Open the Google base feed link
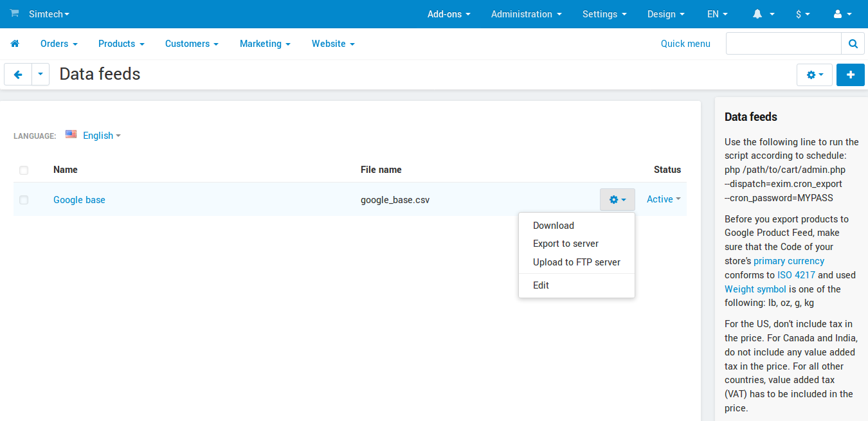Image resolution: width=868 pixels, height=421 pixels. tap(79, 200)
